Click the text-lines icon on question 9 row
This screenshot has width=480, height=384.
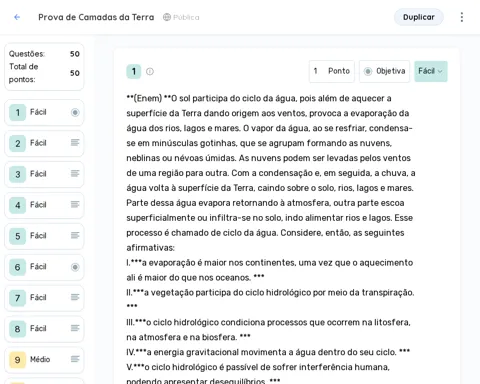tap(75, 359)
